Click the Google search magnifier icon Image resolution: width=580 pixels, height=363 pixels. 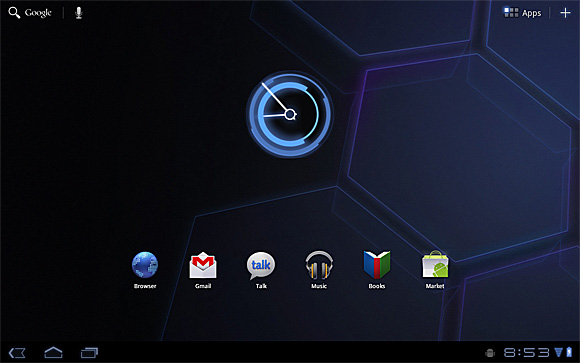(14, 13)
